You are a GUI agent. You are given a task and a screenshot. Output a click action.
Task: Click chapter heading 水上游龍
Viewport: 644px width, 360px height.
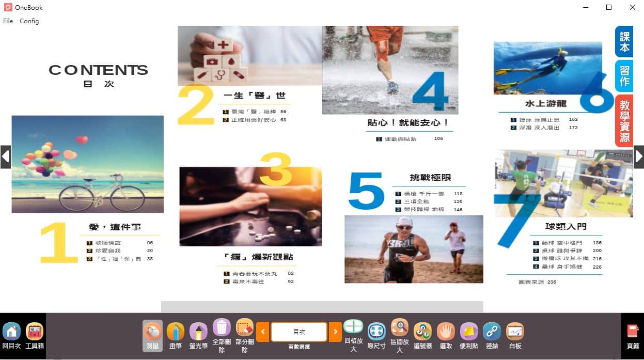[x=546, y=104]
